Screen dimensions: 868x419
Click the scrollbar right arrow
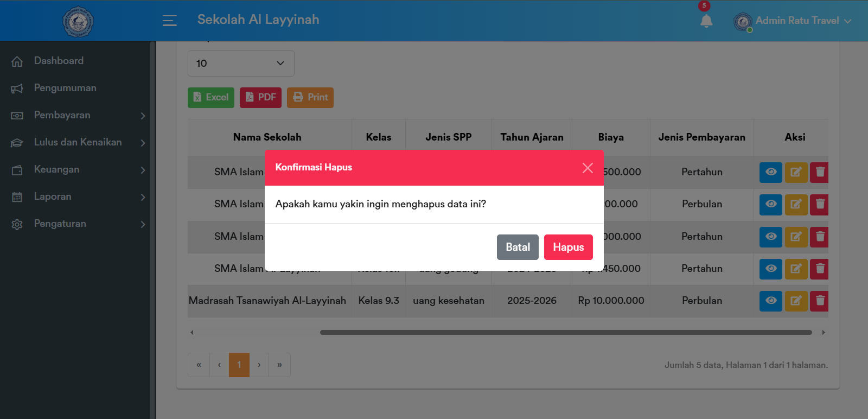pyautogui.click(x=824, y=332)
